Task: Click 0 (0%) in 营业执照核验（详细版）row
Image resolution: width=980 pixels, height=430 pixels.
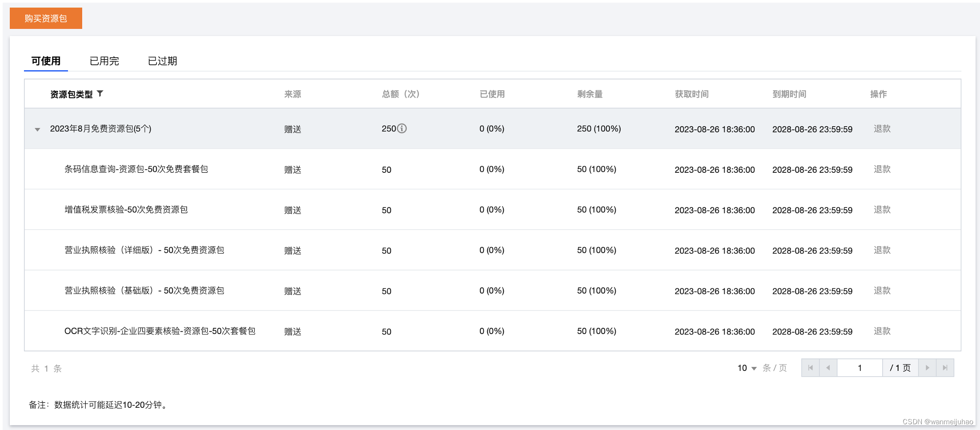Action: coord(492,250)
